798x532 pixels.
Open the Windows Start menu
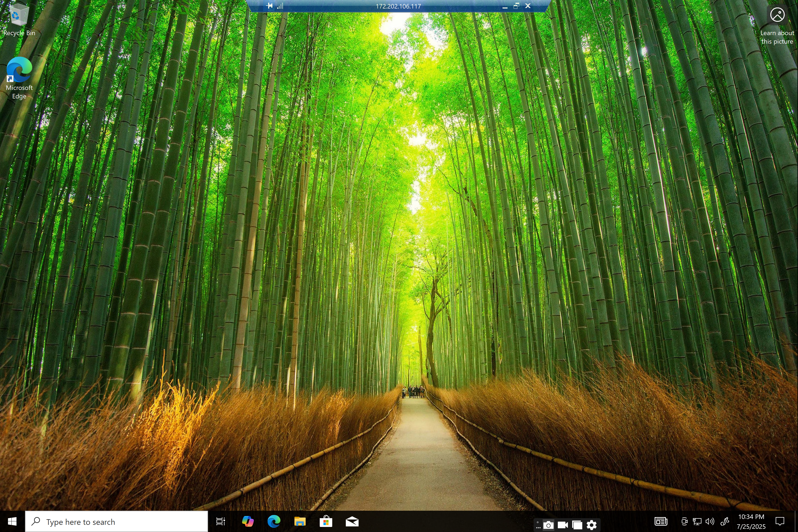pyautogui.click(x=12, y=521)
